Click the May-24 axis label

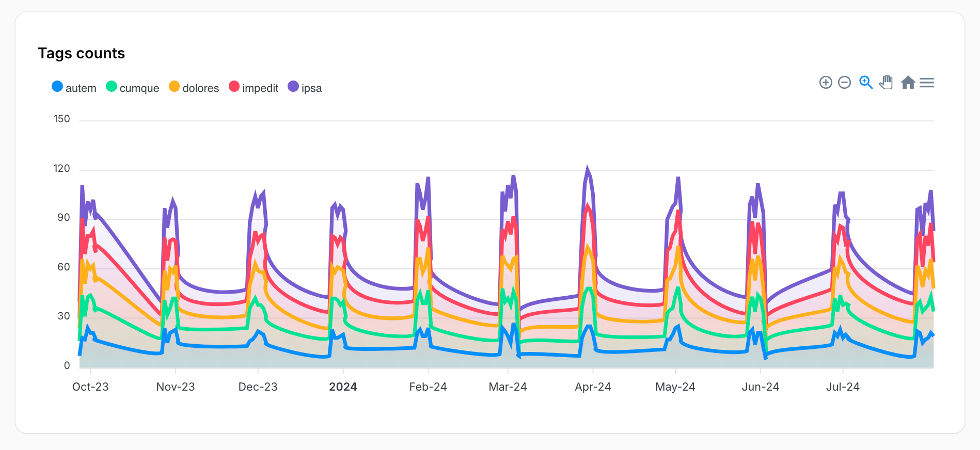coord(675,387)
